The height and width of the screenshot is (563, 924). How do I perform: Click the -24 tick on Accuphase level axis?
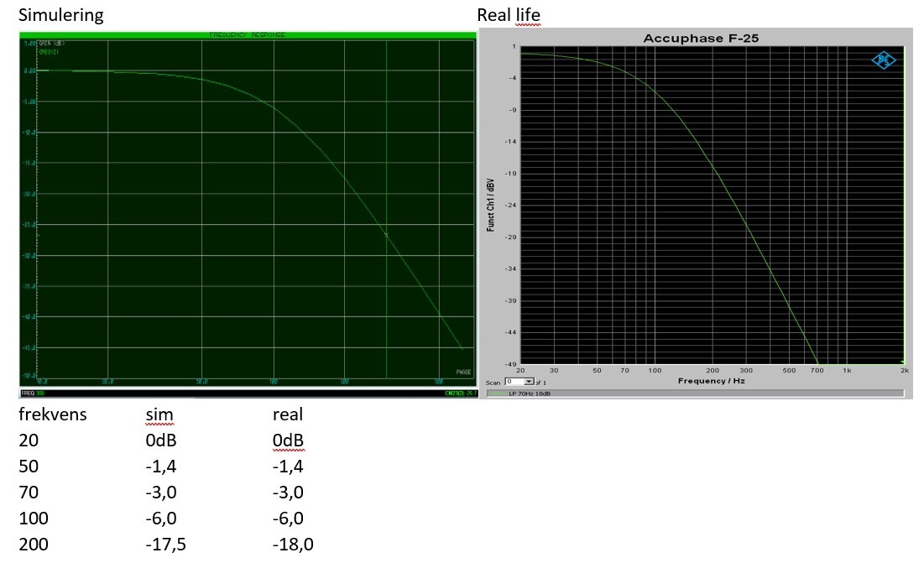tap(510, 205)
